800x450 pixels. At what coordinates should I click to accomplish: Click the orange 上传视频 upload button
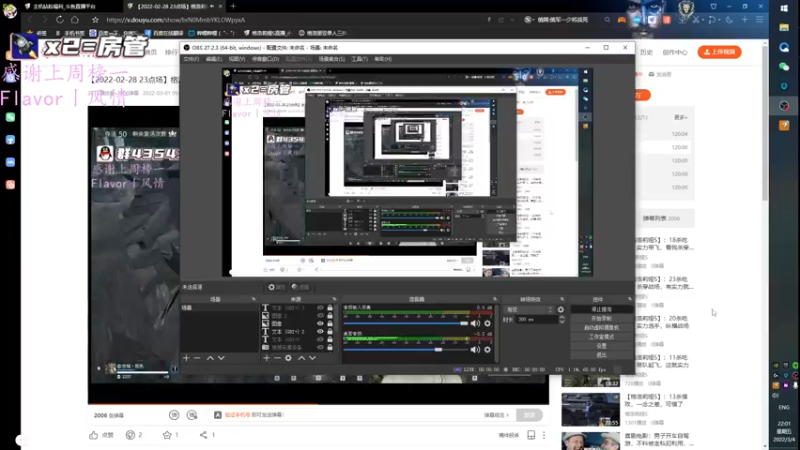tap(719, 52)
